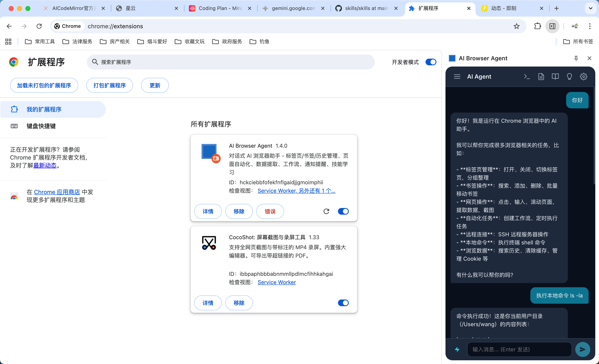
Task: Open AI Agent settings gear
Action: coord(583,77)
